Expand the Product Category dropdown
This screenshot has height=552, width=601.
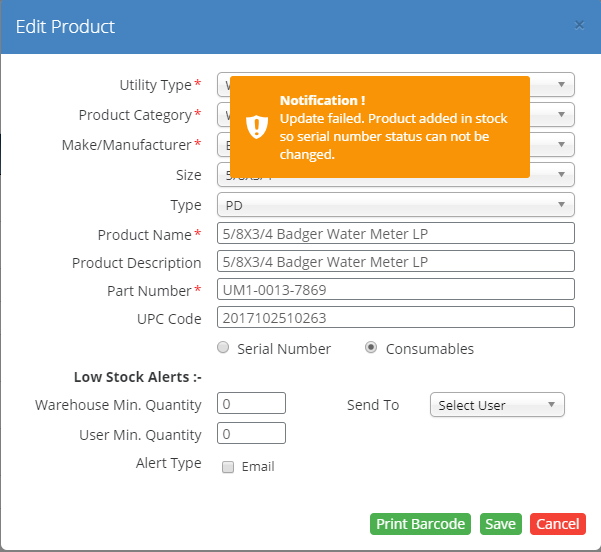point(561,115)
